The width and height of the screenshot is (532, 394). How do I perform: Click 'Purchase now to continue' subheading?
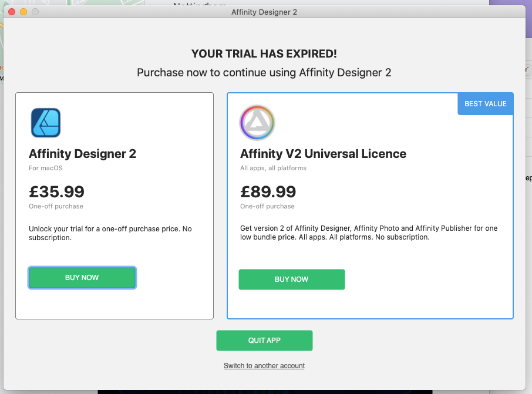tap(264, 73)
